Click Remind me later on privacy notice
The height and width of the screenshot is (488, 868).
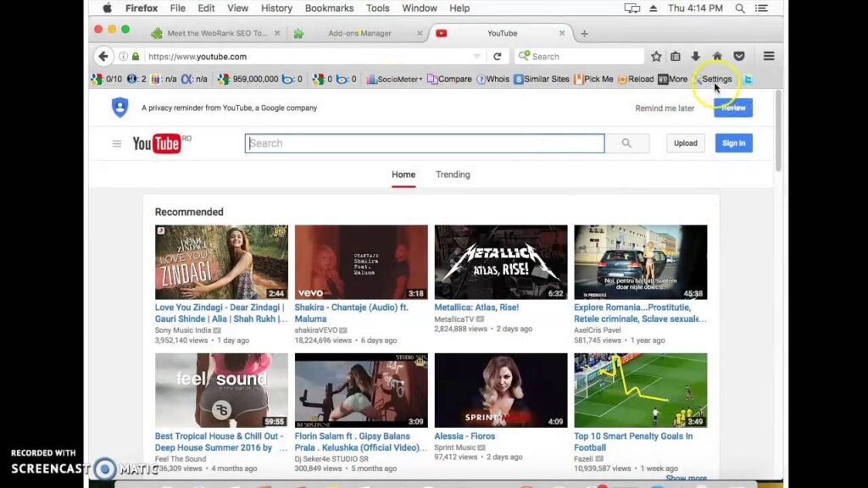665,108
